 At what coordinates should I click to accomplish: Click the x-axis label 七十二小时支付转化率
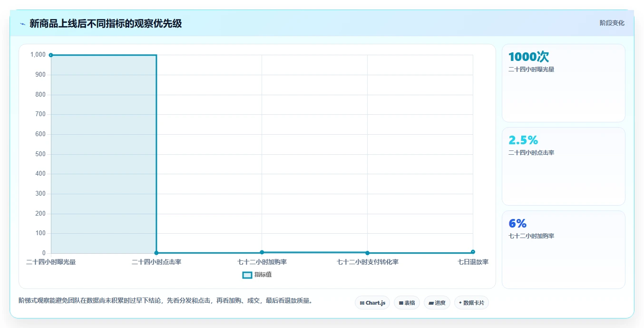coord(368,262)
